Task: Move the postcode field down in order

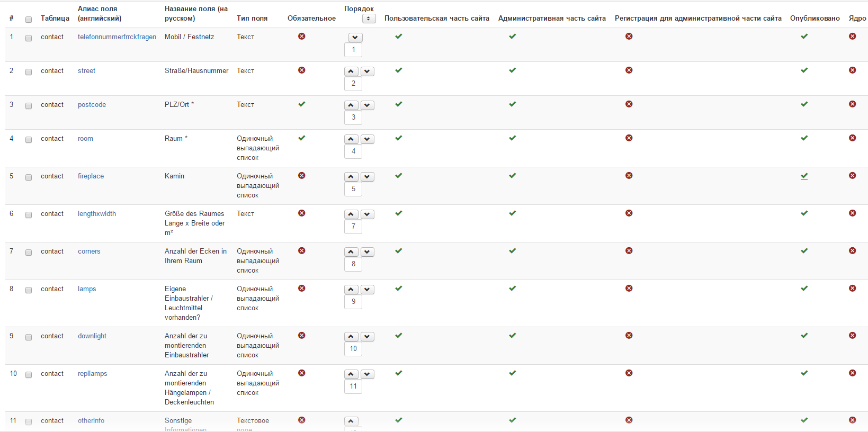Action: 368,105
